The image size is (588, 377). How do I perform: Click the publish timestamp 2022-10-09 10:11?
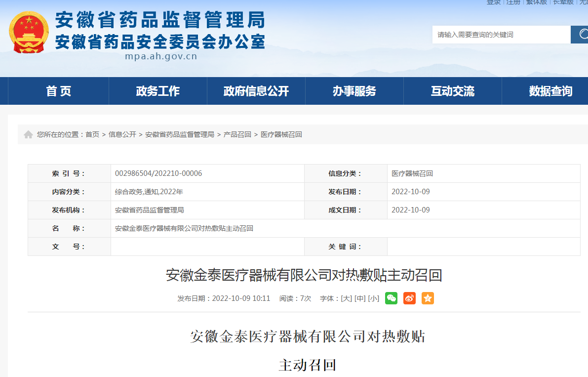[x=241, y=298]
